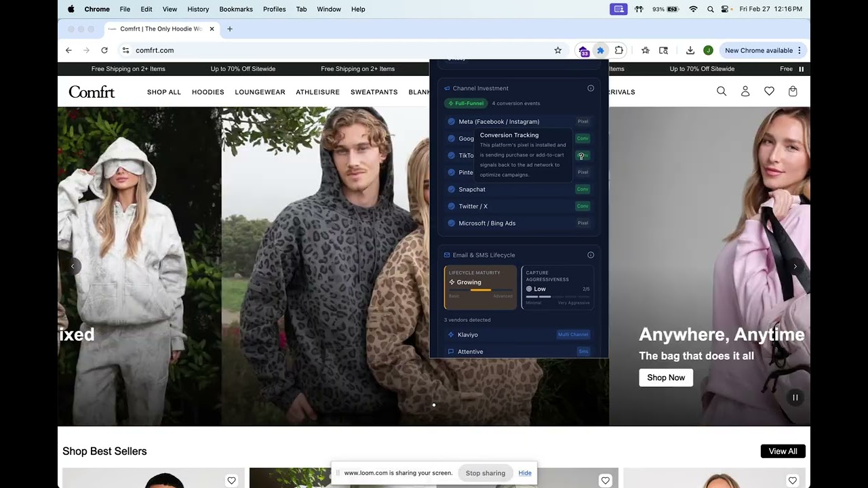This screenshot has height=488, width=868.
Task: Open the extension with 33 badge
Action: pyautogui.click(x=583, y=51)
